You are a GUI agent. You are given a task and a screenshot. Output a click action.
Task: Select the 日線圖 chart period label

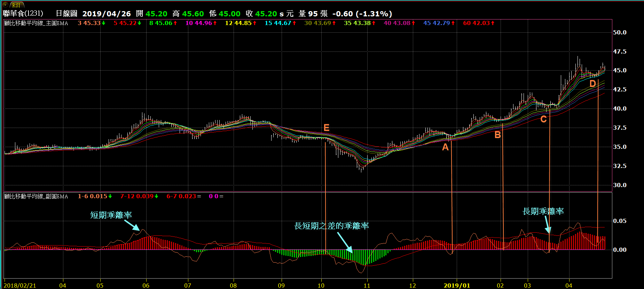(x=66, y=14)
